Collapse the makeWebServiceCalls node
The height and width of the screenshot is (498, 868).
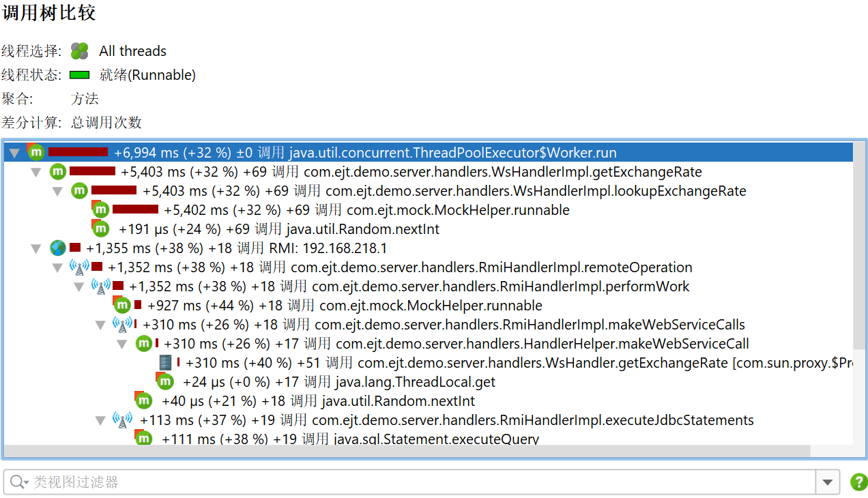pyautogui.click(x=100, y=325)
